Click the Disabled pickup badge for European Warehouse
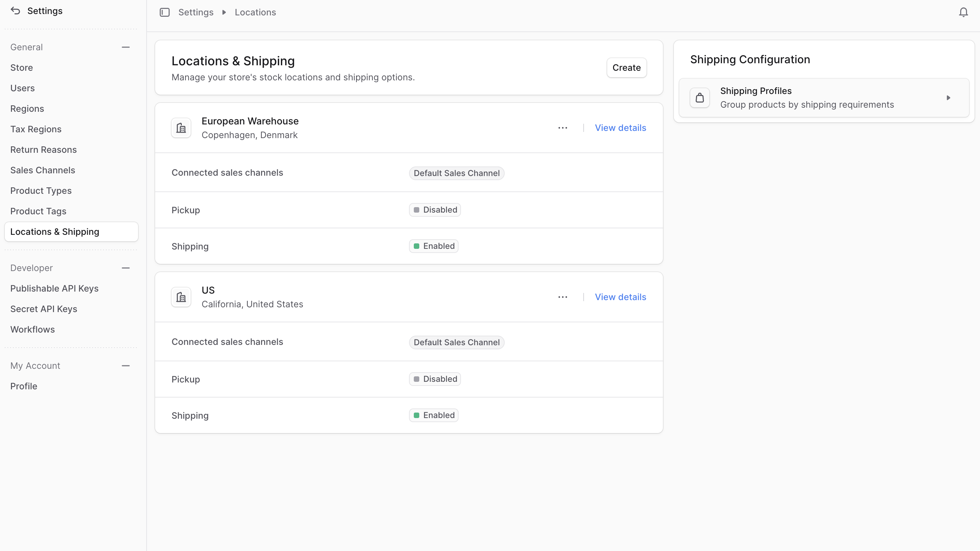 (x=435, y=210)
